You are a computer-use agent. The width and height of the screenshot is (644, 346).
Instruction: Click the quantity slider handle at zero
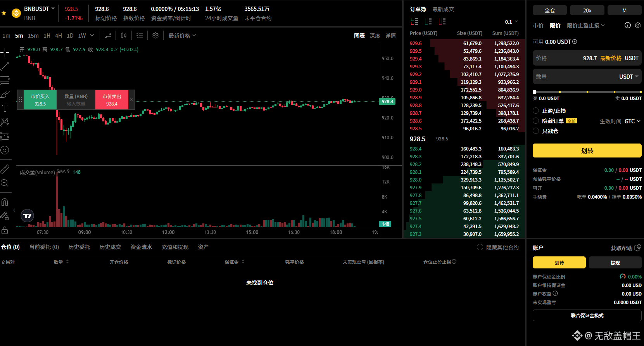pyautogui.click(x=534, y=92)
